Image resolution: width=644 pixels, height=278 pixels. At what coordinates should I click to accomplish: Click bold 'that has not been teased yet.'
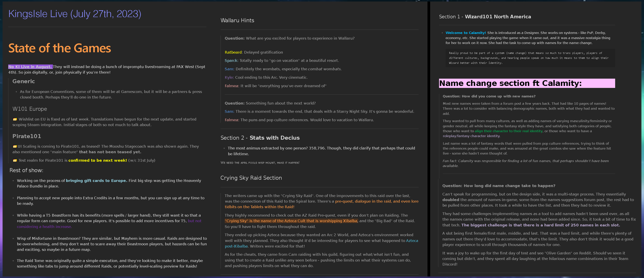point(110,152)
